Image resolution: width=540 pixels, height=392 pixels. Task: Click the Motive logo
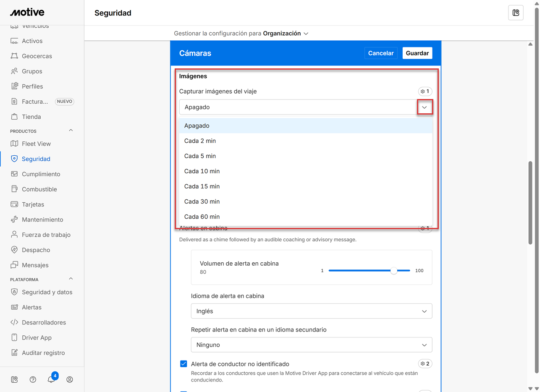[27, 12]
